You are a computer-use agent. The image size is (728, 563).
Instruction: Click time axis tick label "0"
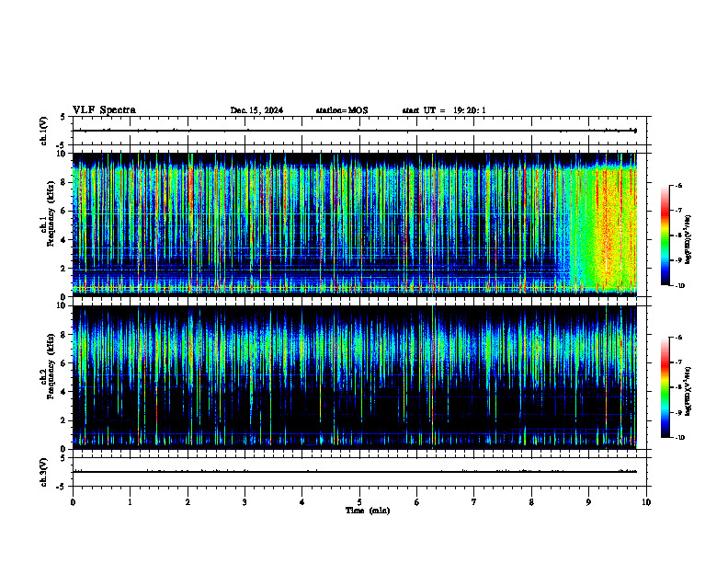pyautogui.click(x=73, y=502)
